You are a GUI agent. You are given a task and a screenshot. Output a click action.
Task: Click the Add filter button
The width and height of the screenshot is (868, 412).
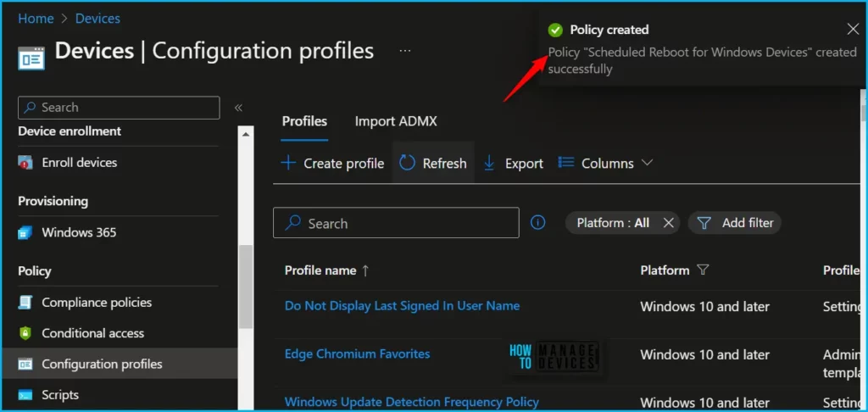click(735, 223)
